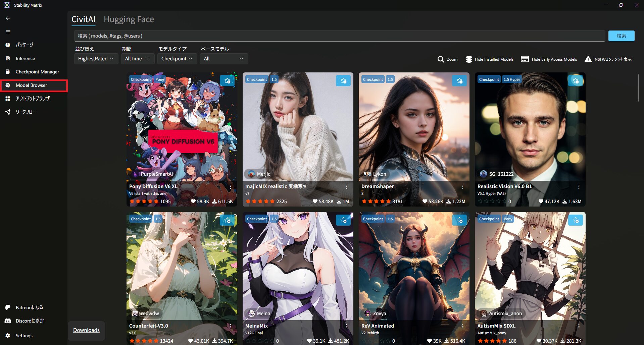Expand the AllTime period dropdown
The image size is (644, 345).
pos(137,59)
